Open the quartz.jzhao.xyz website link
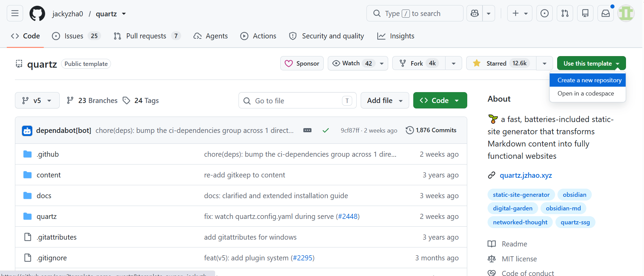644x276 pixels. pyautogui.click(x=526, y=175)
